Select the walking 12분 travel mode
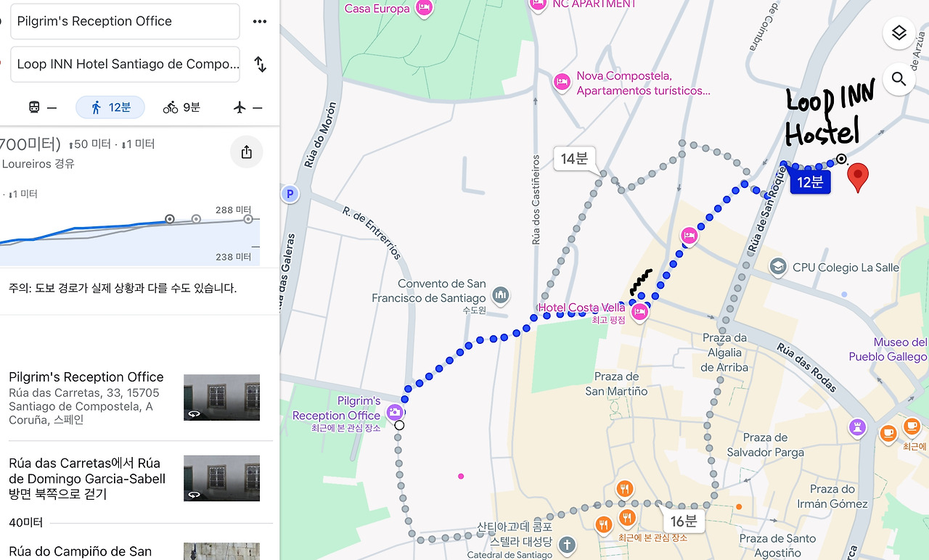This screenshot has height=560, width=929. [110, 107]
